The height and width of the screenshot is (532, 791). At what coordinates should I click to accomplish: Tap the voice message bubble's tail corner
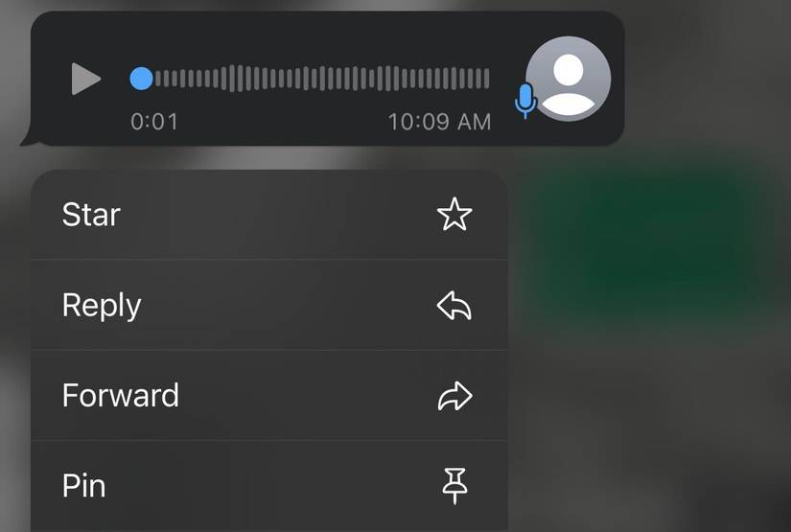(x=28, y=138)
